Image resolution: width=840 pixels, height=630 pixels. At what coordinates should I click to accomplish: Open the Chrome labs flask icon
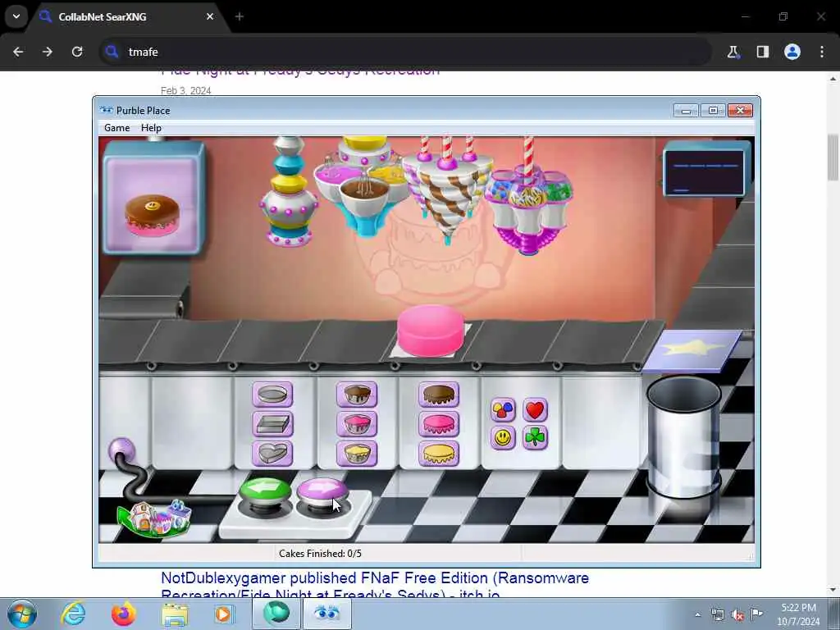pos(733,52)
